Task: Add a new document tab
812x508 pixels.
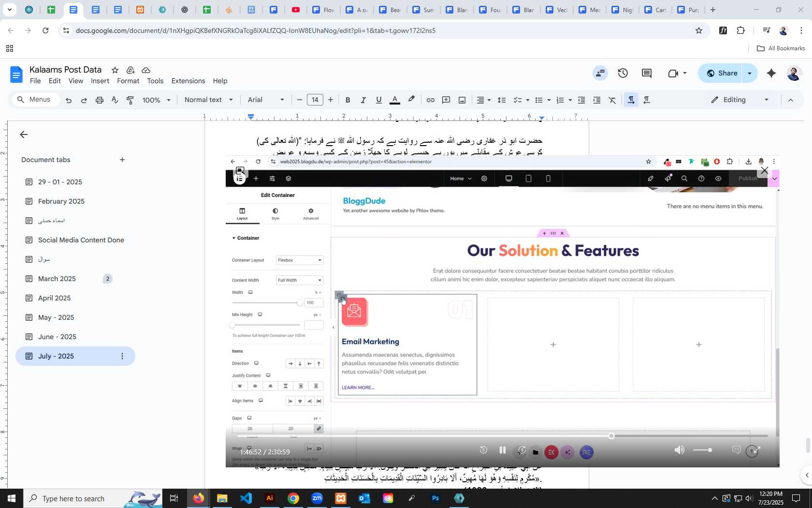Action: pyautogui.click(x=122, y=160)
